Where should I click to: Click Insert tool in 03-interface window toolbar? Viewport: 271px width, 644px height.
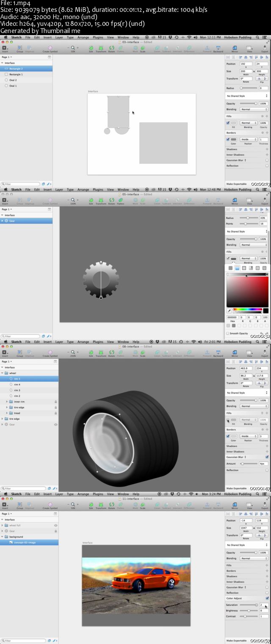click(x=5, y=48)
